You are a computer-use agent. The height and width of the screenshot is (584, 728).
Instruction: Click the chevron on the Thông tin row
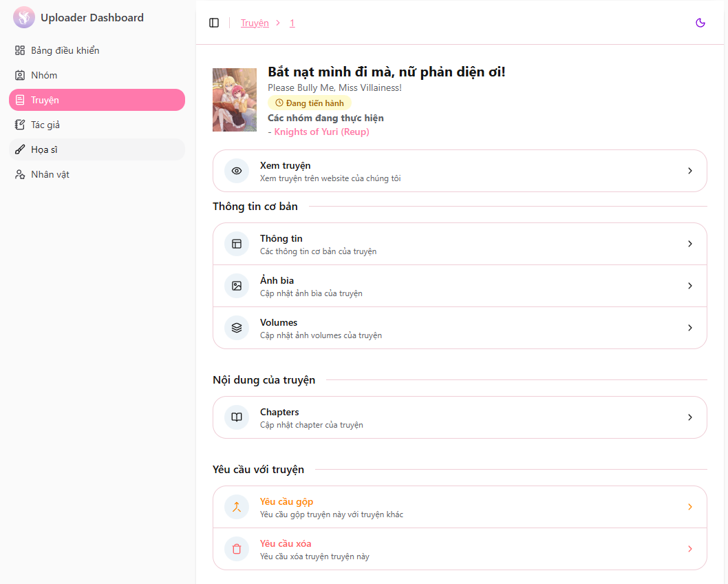tap(690, 244)
